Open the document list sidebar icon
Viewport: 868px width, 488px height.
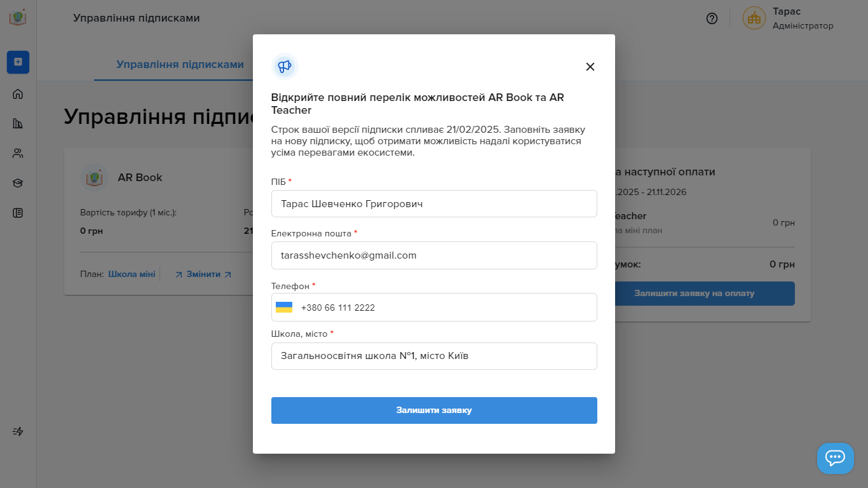[x=18, y=213]
